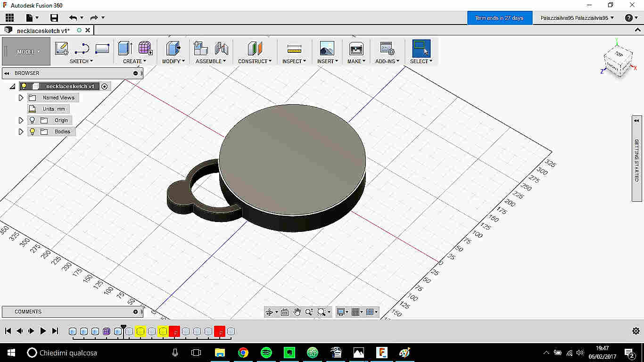This screenshot has width=644, height=362.
Task: Click the Insert image icon
Action: point(327,49)
